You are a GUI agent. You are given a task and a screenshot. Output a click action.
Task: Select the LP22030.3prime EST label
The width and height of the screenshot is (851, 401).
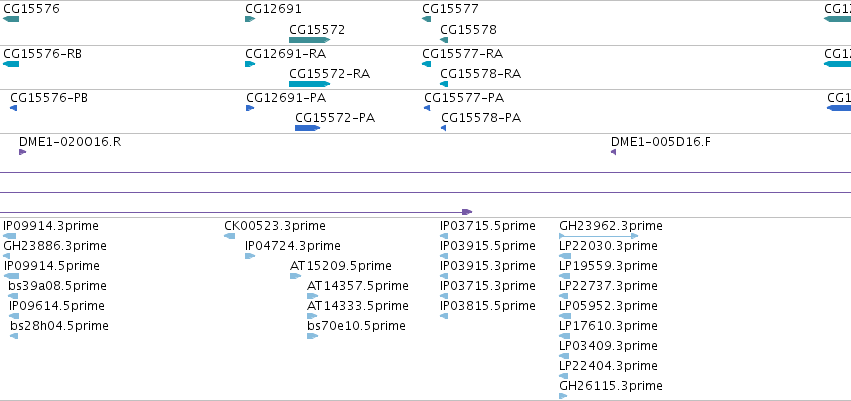tap(608, 246)
